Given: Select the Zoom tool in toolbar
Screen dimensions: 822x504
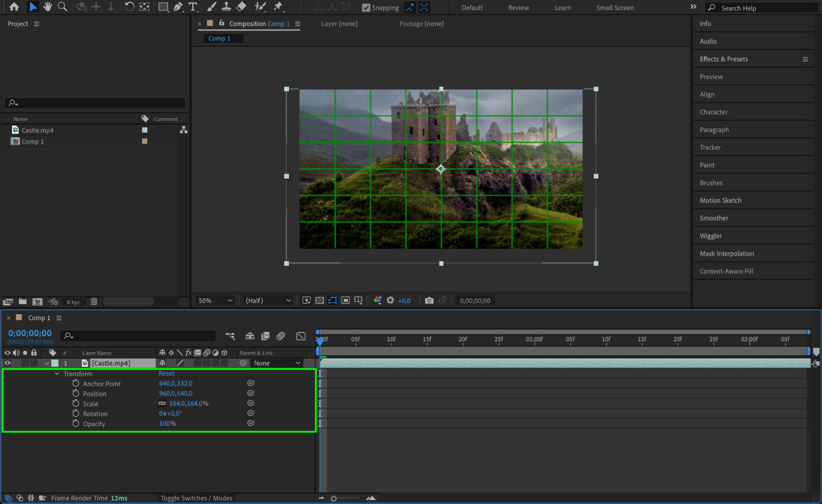Looking at the screenshot, I should (x=63, y=7).
